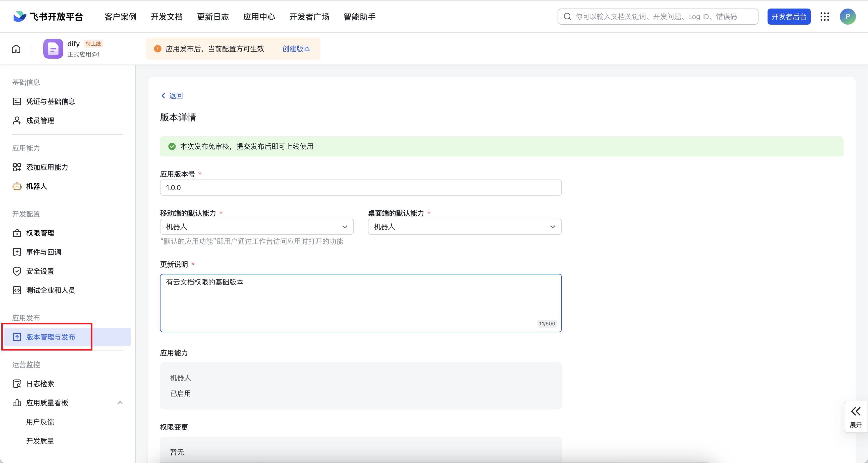This screenshot has height=463, width=868.
Task: Click the user avatar P
Action: click(x=847, y=17)
